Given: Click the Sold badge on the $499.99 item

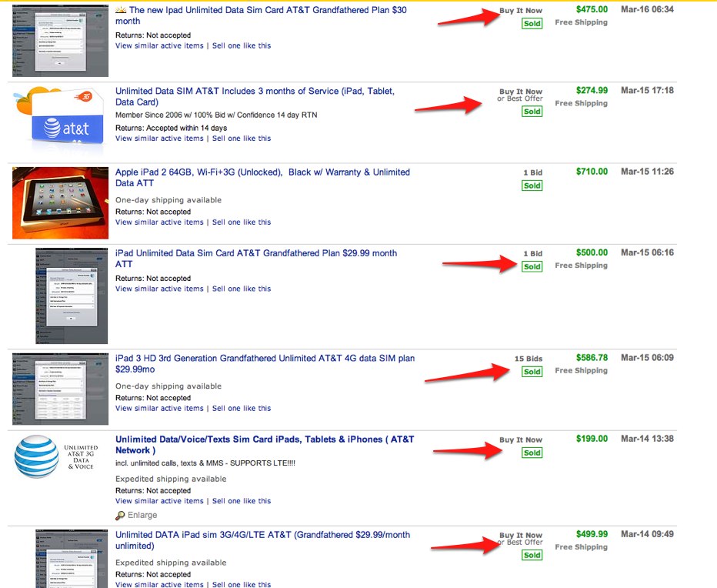Looking at the screenshot, I should [532, 555].
